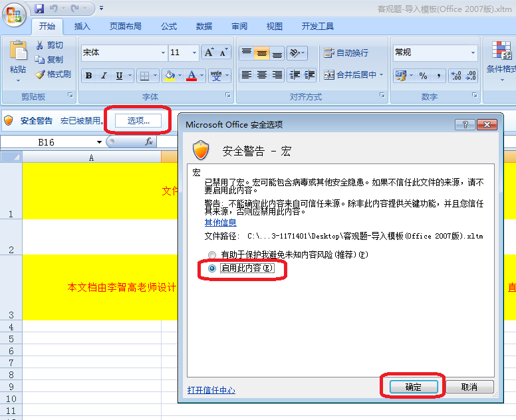Align text right
This screenshot has height=420, width=516.
click(277, 75)
